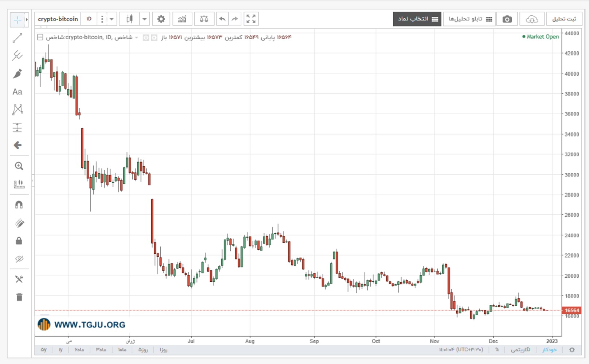
Task: Select the left arrow marker tool
Action: [x=17, y=145]
